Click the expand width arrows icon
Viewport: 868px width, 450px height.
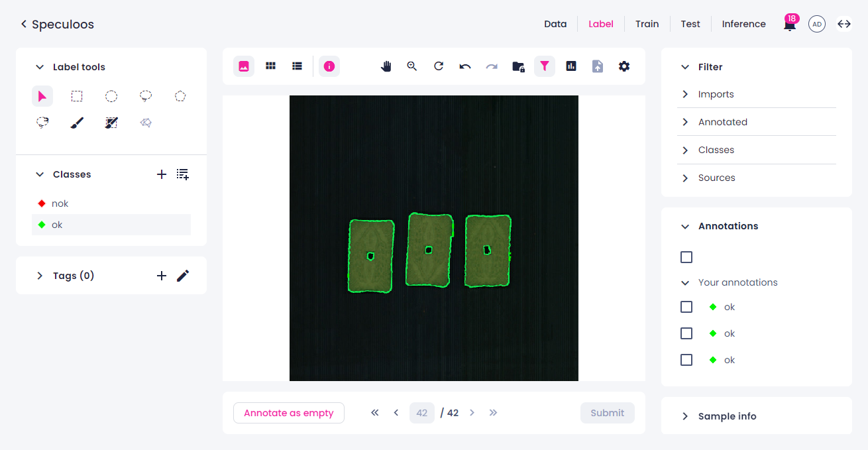(844, 24)
